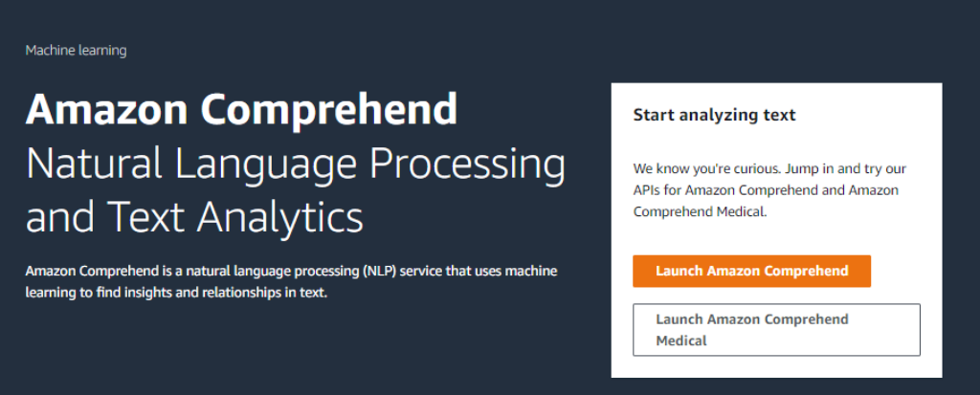Click the bold Amazon Comprehend page title
Image resolution: width=980 pixels, height=395 pixels.
[x=241, y=111]
